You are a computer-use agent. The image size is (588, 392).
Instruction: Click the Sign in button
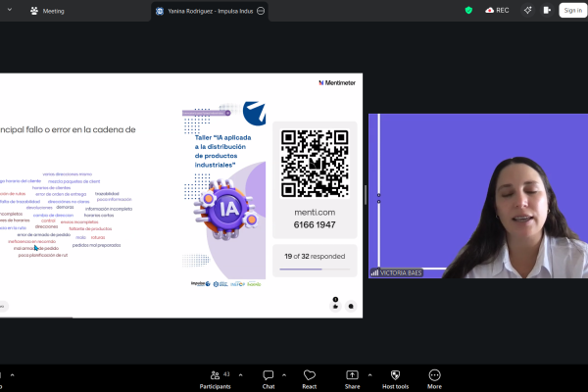pyautogui.click(x=571, y=10)
